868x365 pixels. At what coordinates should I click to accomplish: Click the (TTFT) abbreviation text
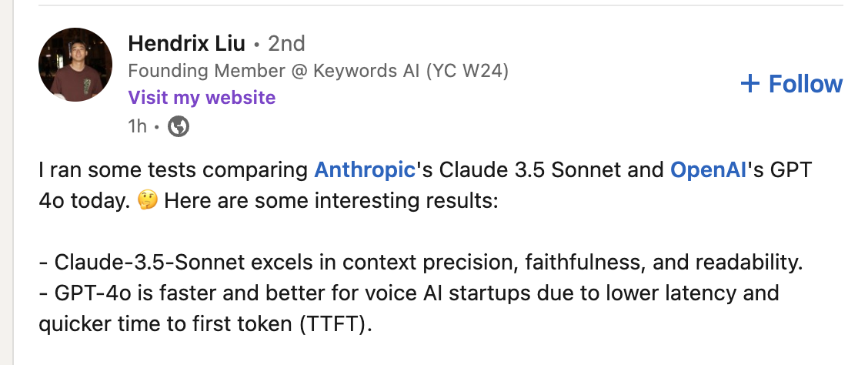tap(336, 323)
